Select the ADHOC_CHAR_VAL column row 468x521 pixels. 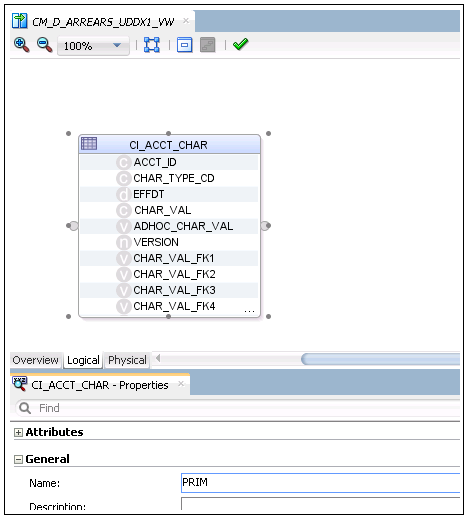pos(169,226)
